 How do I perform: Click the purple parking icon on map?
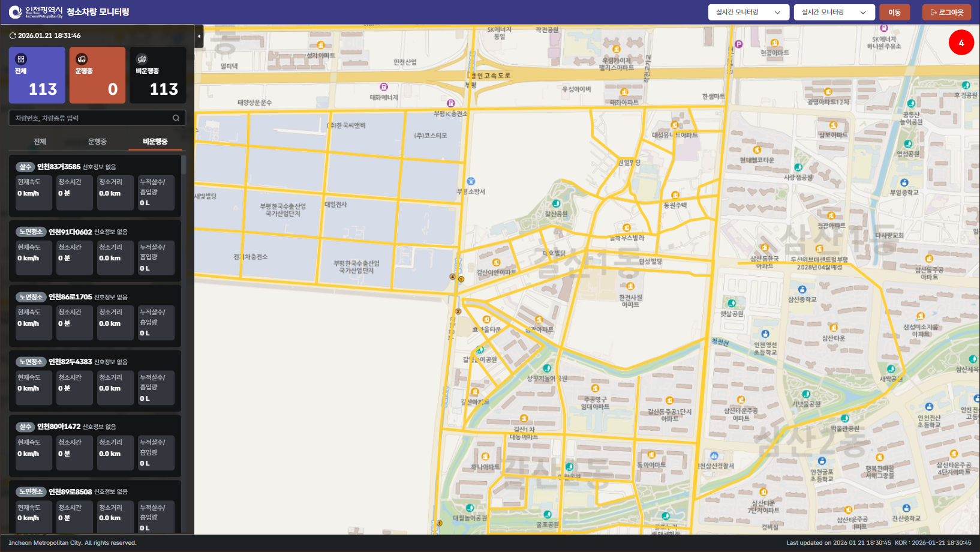click(x=738, y=44)
